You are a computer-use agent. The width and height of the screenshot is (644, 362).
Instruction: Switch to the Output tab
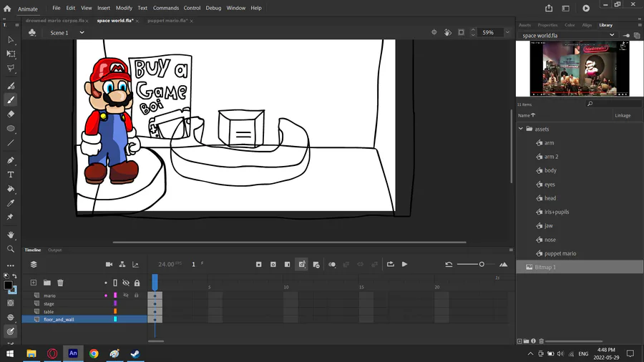tap(54, 250)
